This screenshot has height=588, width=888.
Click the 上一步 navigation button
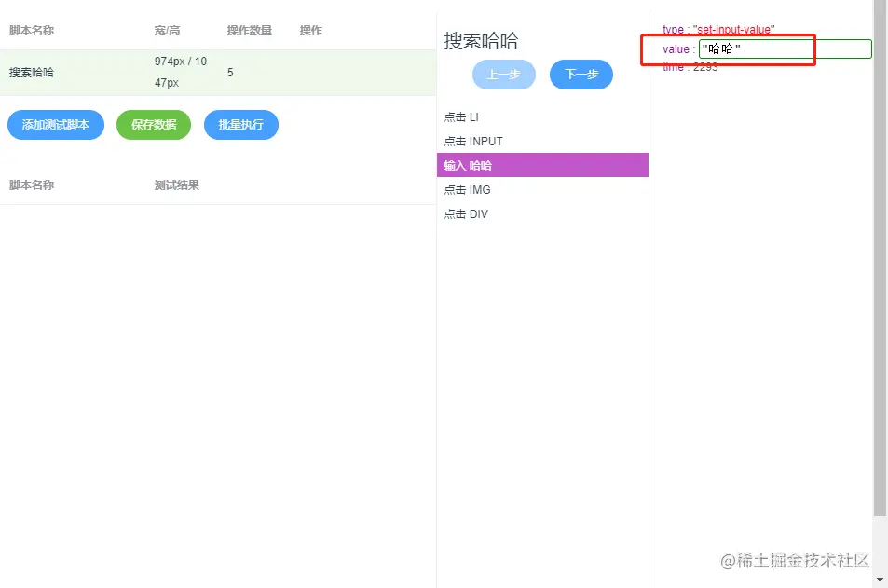[503, 75]
